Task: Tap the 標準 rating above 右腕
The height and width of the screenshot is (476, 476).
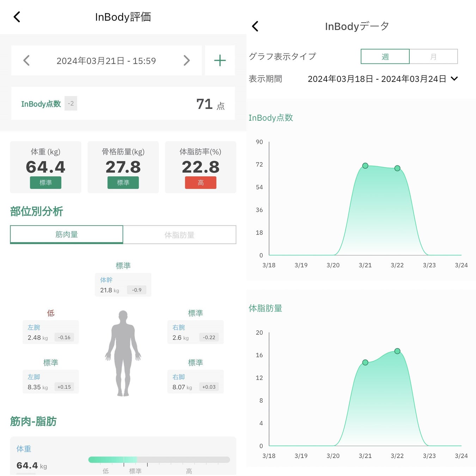Action: tap(195, 313)
